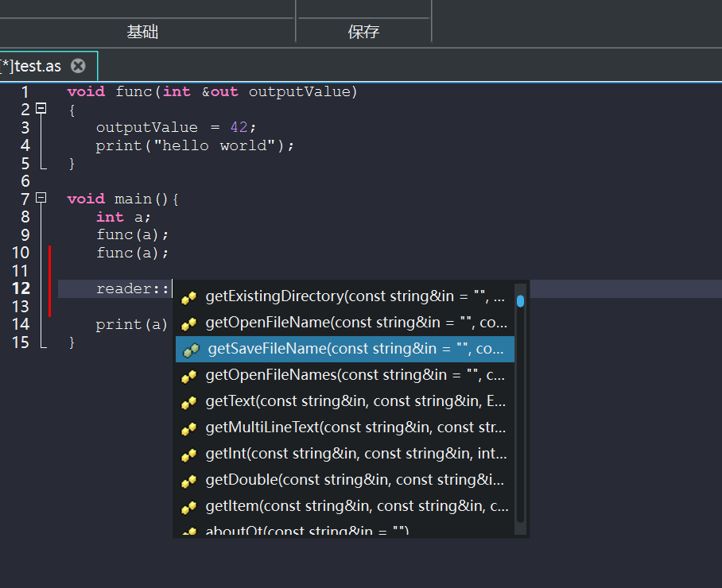
Task: Click the autocomplete list scrollbar thumb
Action: click(x=520, y=301)
